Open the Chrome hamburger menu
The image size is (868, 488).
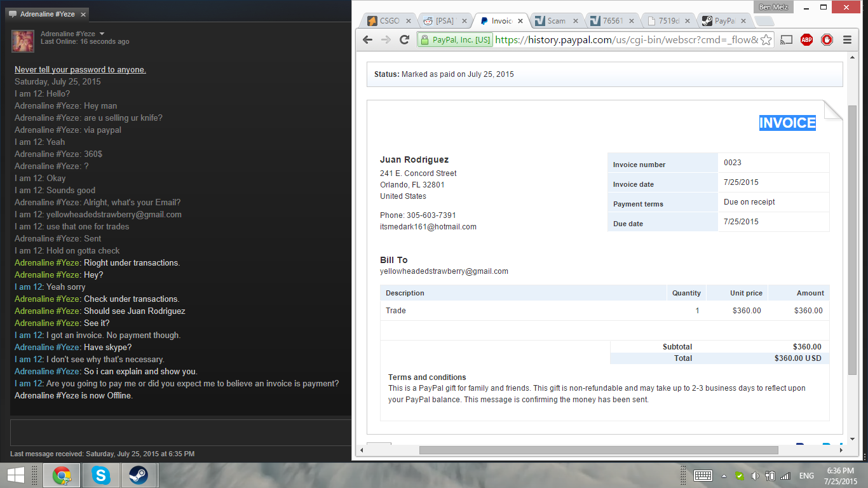pos(847,39)
